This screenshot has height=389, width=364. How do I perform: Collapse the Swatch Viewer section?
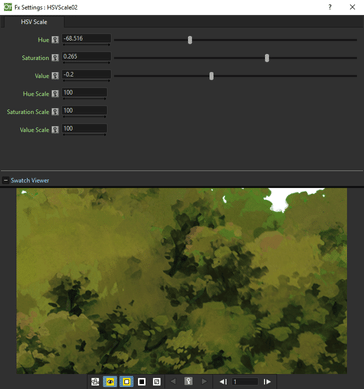pos(6,180)
